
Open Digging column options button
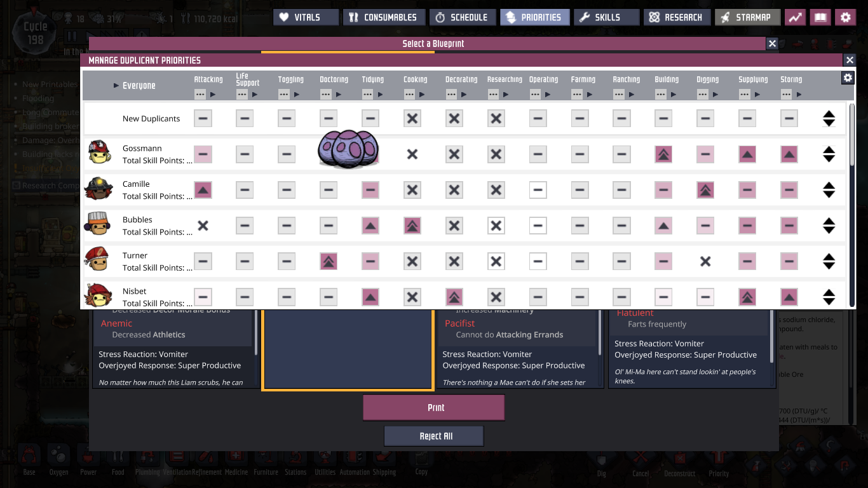702,94
